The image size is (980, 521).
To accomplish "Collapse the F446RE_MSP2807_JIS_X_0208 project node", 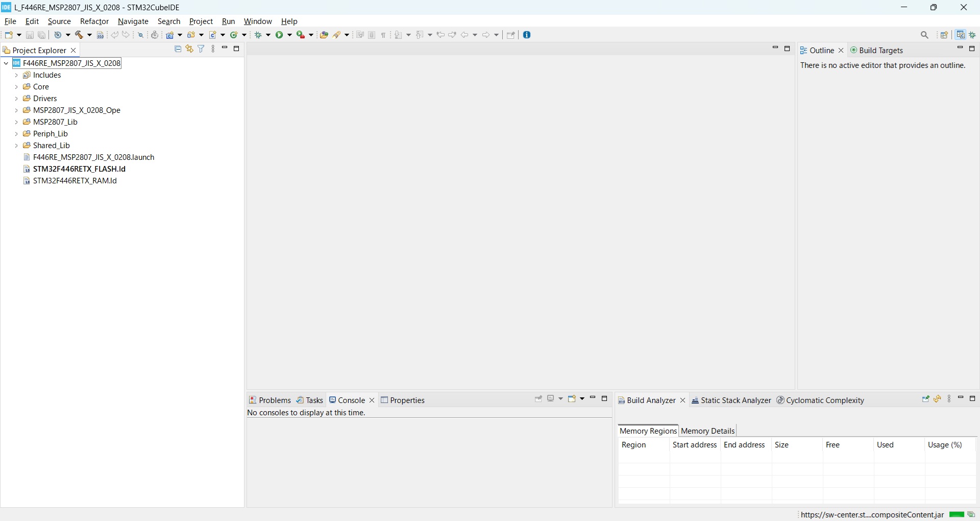I will 6,64.
